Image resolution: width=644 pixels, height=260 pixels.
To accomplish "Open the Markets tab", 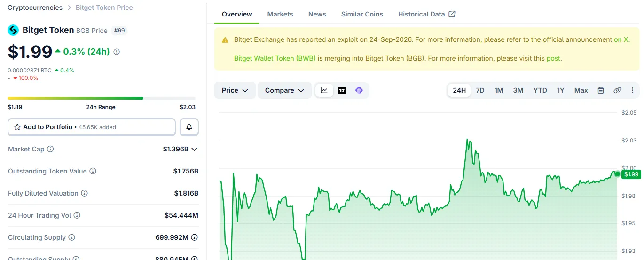I will [280, 14].
